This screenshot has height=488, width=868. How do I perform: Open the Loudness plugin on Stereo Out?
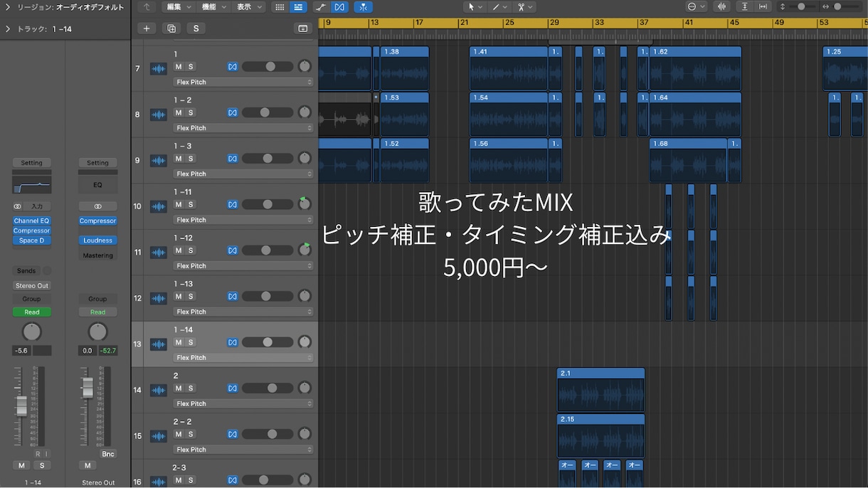pos(97,240)
